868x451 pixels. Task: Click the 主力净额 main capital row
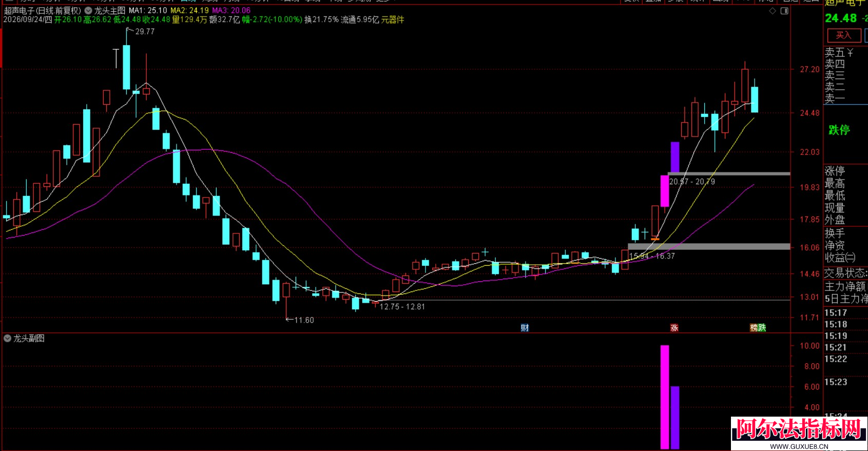845,286
